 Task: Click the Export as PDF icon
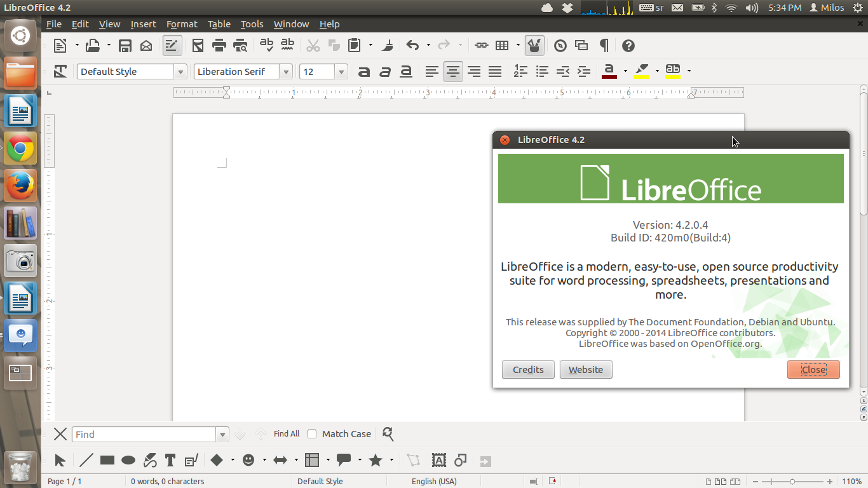tap(198, 45)
